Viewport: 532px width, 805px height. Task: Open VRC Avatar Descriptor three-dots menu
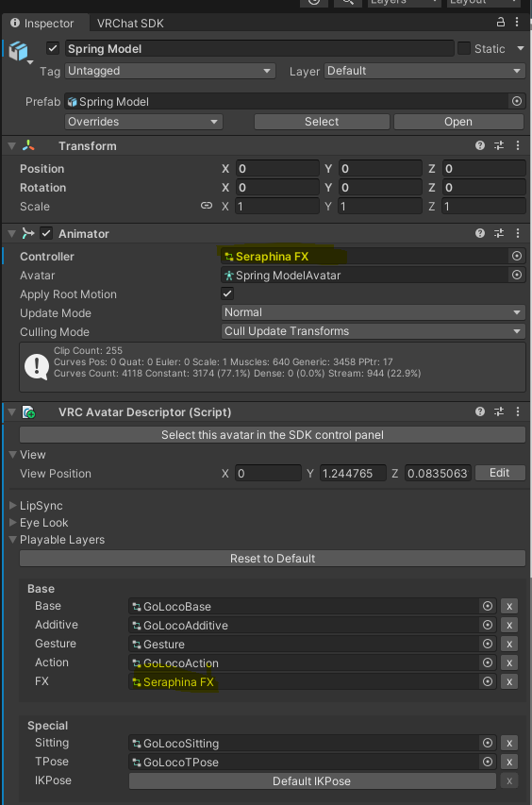coord(518,411)
